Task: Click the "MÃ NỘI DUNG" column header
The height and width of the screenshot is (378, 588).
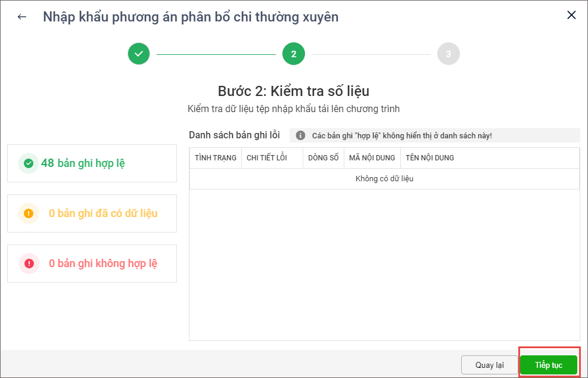Action: 372,158
